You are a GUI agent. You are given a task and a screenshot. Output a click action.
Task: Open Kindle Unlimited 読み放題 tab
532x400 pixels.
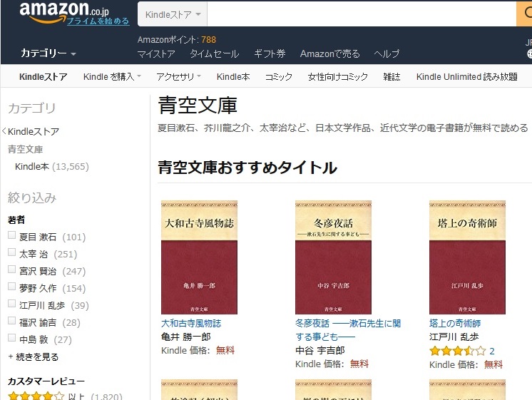coord(467,77)
